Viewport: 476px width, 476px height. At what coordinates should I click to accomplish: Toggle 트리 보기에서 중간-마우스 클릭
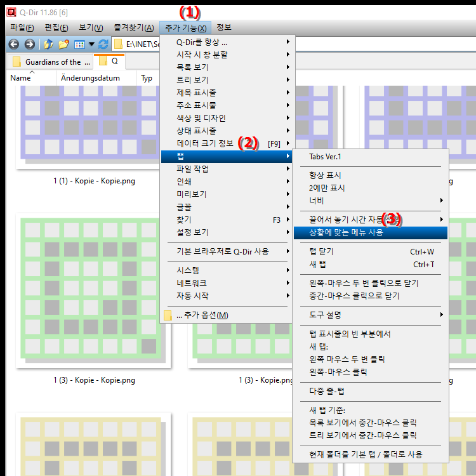point(371,435)
